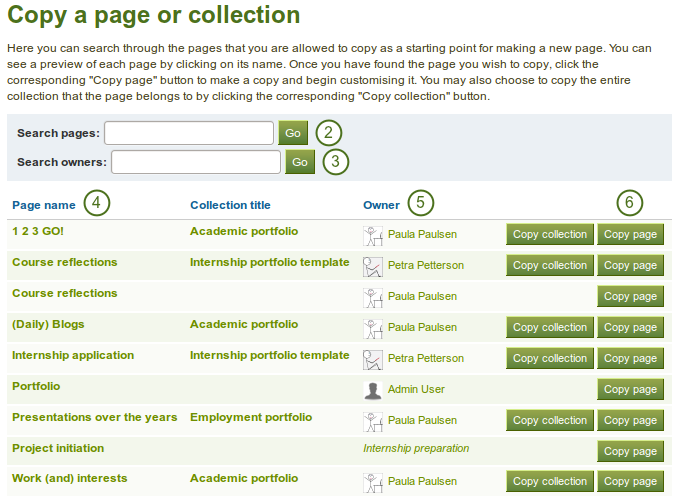Click Petra Petterson's avatar in the Internship application row
This screenshot has height=502, width=679.
pyautogui.click(x=372, y=359)
